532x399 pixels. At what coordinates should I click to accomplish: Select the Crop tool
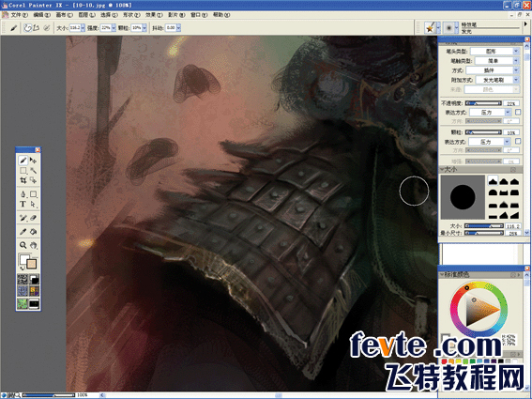click(23, 180)
